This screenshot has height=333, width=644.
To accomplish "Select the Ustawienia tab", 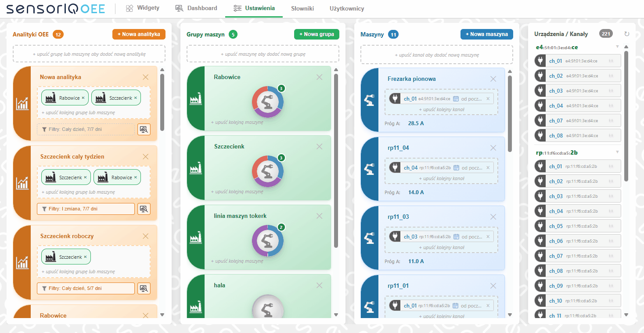I will pos(254,8).
